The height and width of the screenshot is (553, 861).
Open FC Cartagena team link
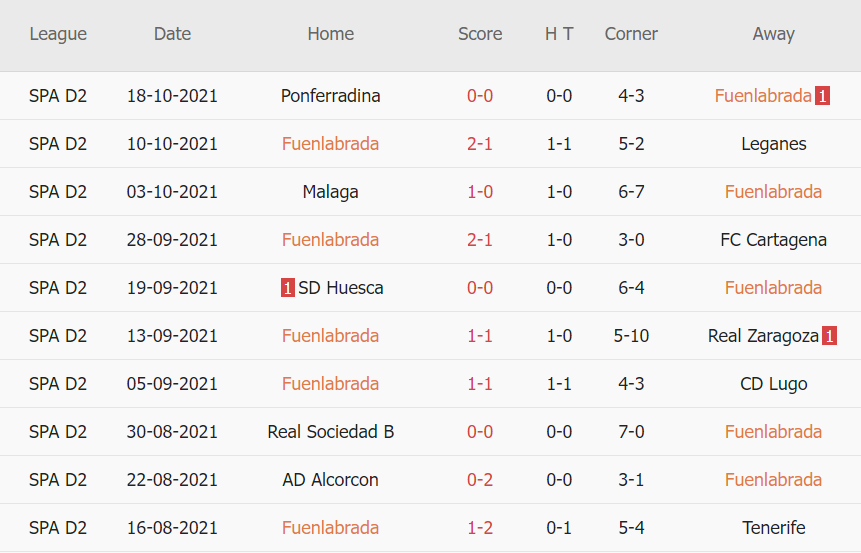(773, 240)
